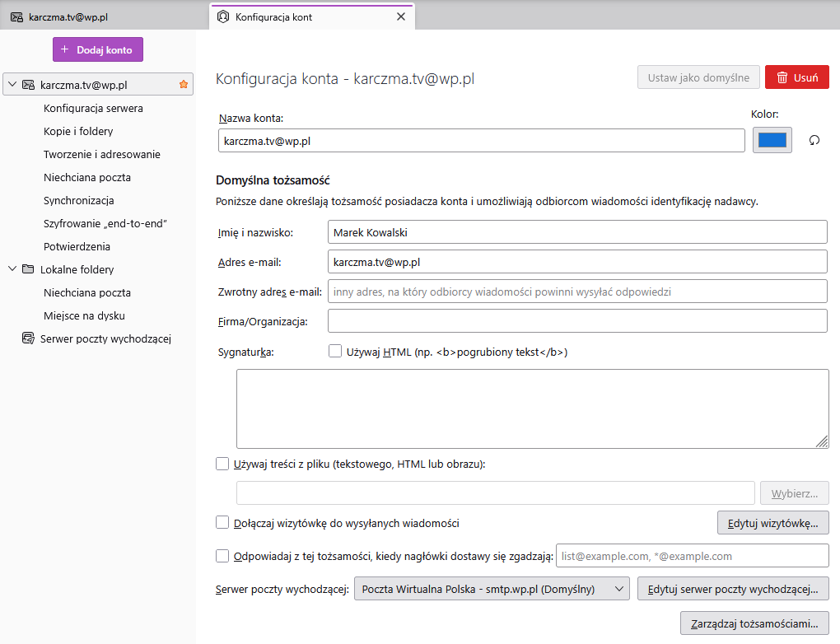Click the Nazwa konta input field
Screen dimensions: 840x644
tap(482, 141)
